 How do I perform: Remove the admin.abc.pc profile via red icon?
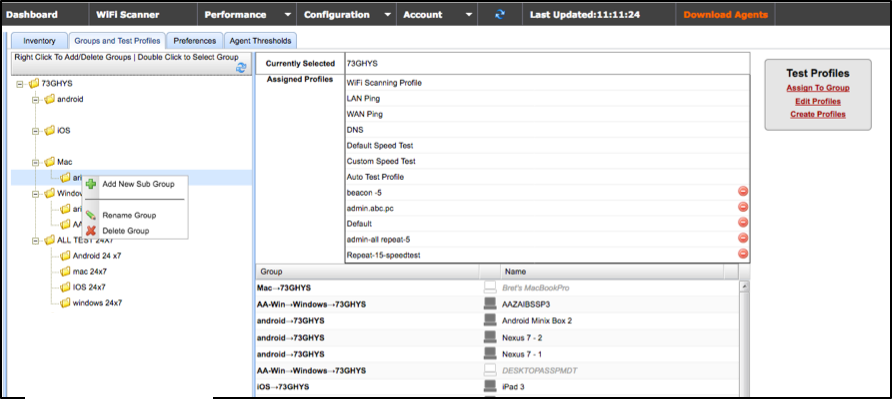[x=743, y=208]
